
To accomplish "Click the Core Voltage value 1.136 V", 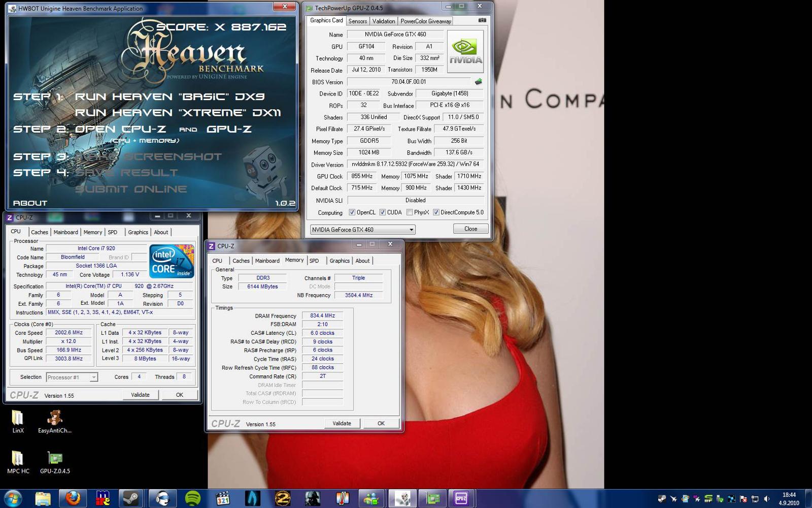I will pos(130,274).
